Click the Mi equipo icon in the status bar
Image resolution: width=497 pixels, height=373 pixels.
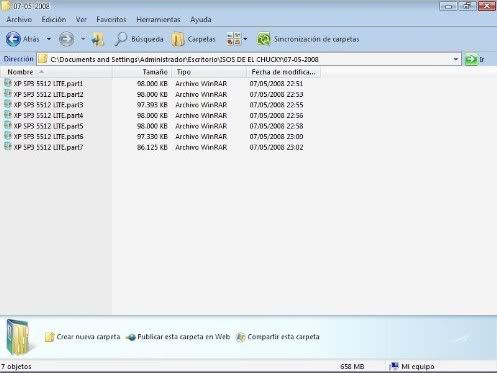[394, 366]
